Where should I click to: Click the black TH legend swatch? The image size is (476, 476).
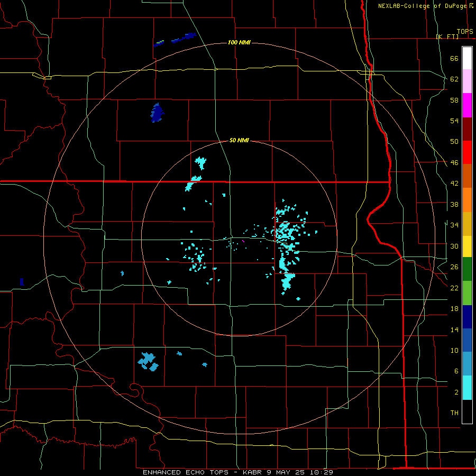(x=467, y=411)
